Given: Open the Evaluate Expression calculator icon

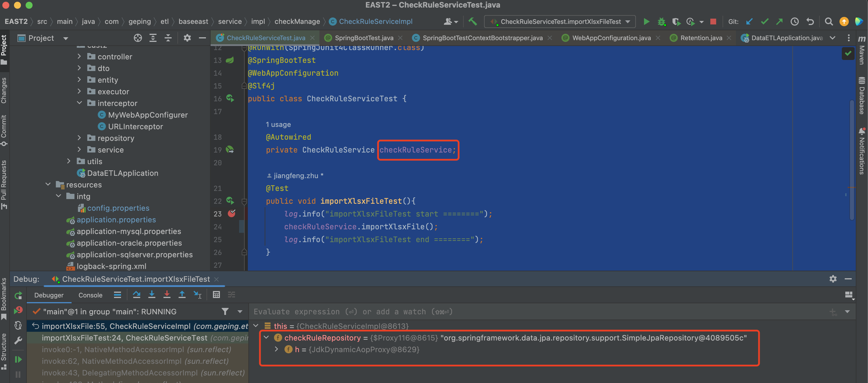Looking at the screenshot, I should (x=216, y=295).
